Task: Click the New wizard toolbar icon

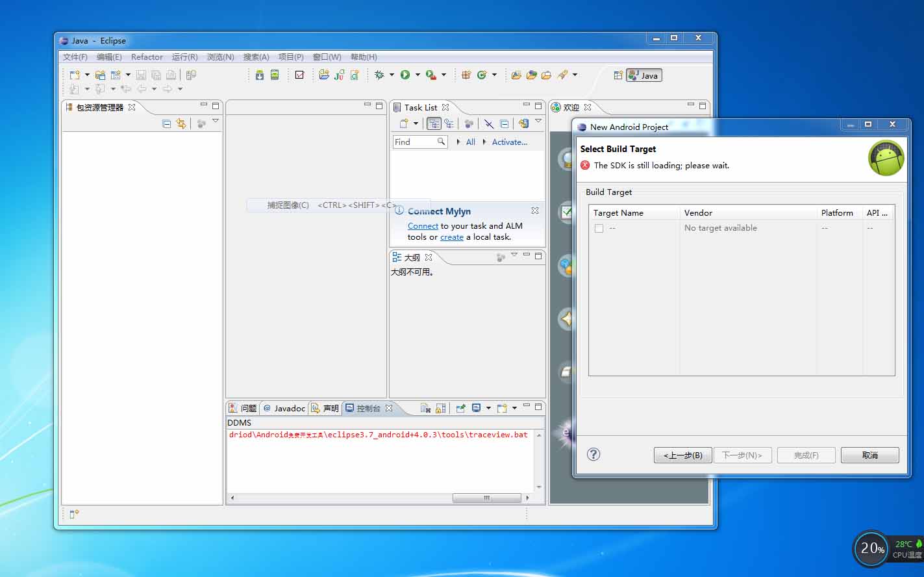Action: 75,75
